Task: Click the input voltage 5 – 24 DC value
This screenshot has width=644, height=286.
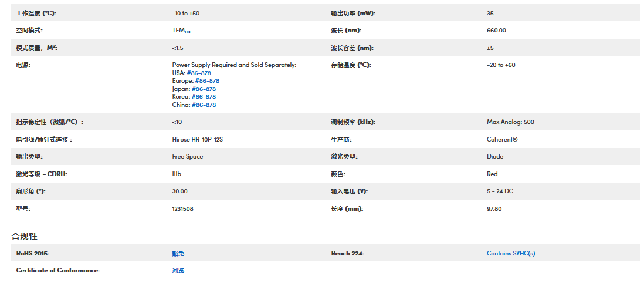Action: tap(500, 191)
